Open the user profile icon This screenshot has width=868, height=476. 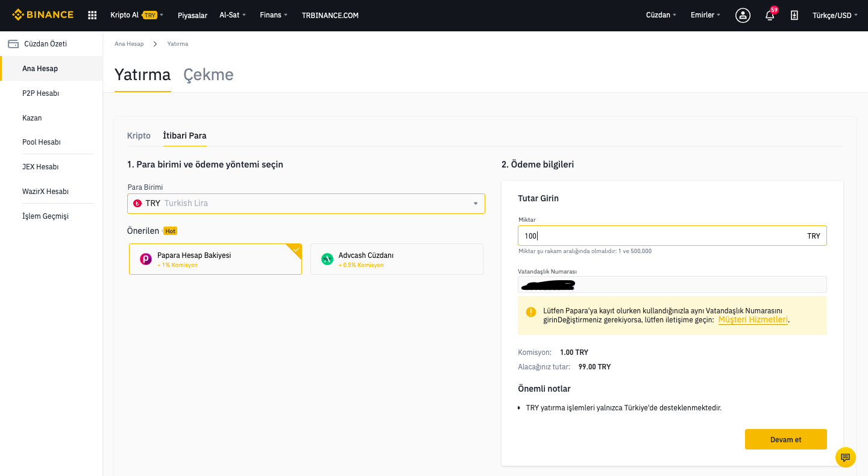pyautogui.click(x=743, y=15)
